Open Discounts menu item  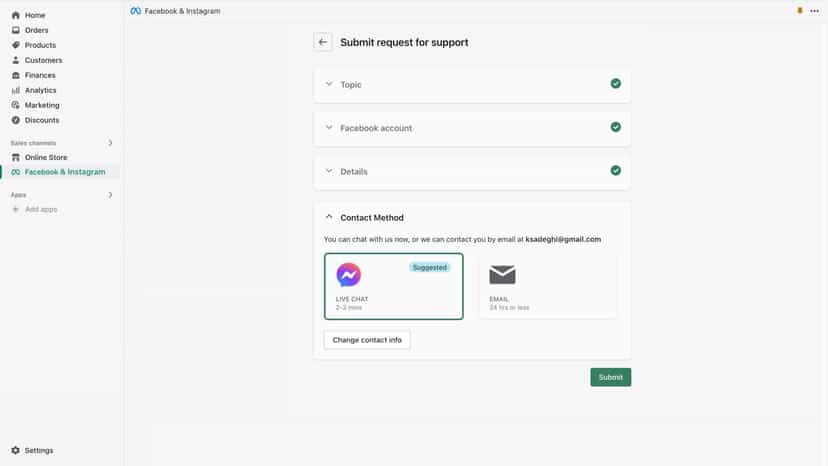pyautogui.click(x=42, y=120)
